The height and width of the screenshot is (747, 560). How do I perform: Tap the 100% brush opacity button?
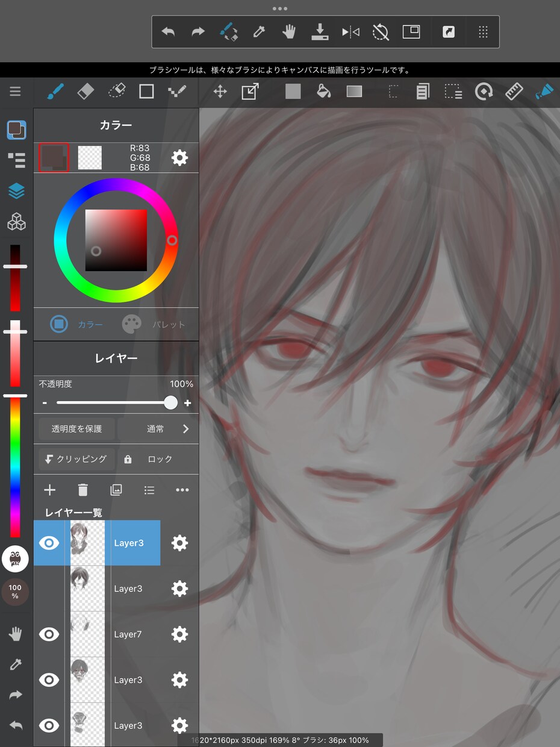click(15, 592)
